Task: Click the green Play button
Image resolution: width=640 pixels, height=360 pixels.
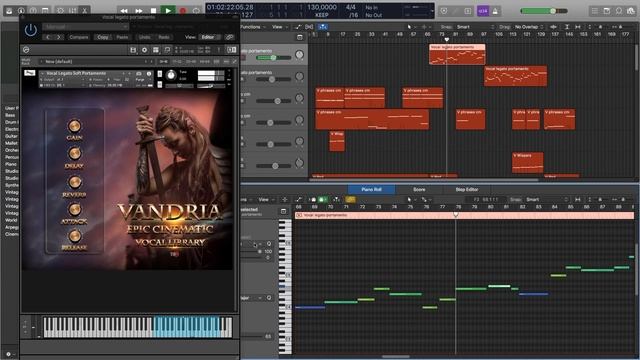Action: click(168, 11)
